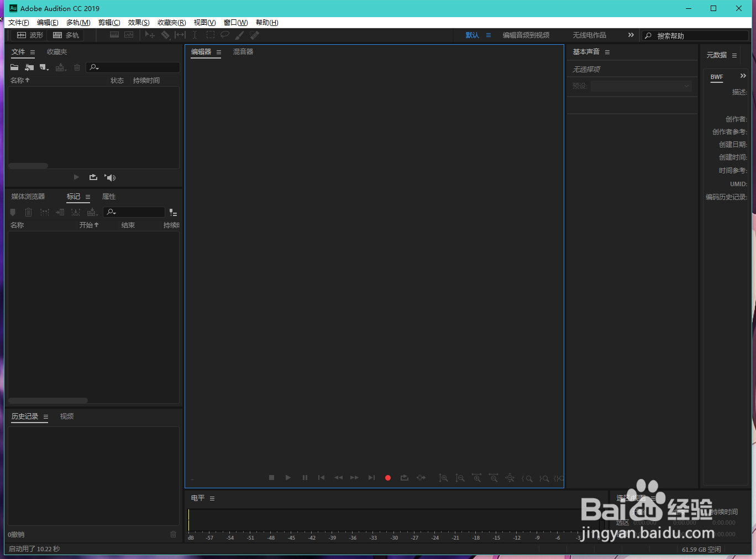The image size is (756, 559).
Task: Toggle loop playback in Files panel preview
Action: pos(93,177)
